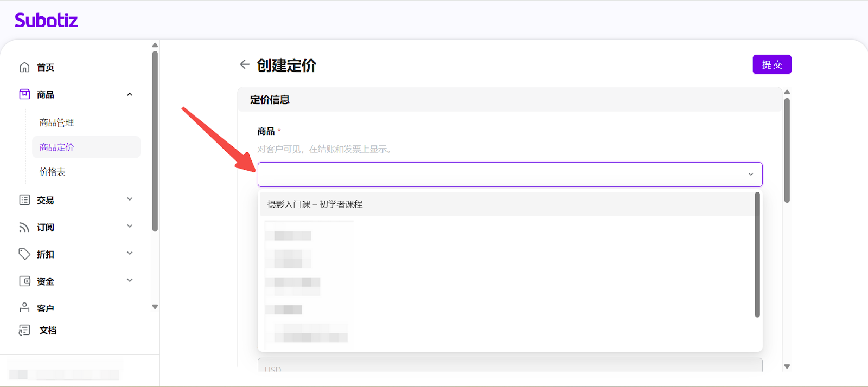Viewport: 868px width, 387px height.
Task: Click the 商品 shop icon
Action: pyautogui.click(x=24, y=94)
